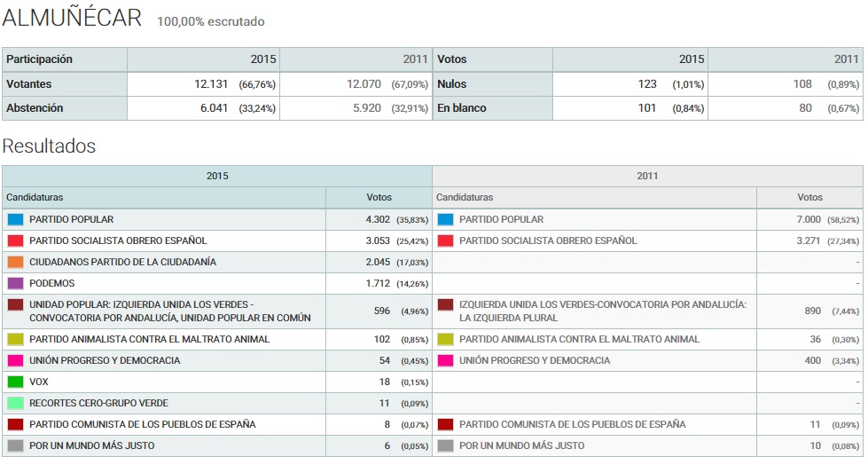Click the Participación table header
Viewport: 868px width, 457px height.
40,59
